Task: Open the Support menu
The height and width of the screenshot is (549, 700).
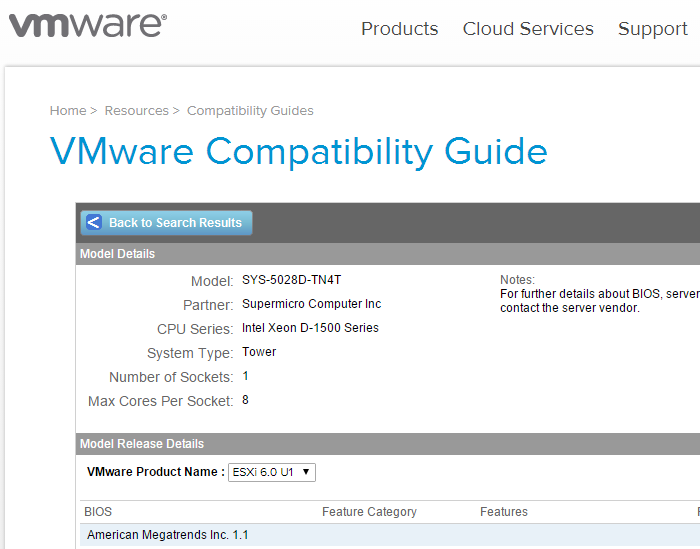Action: [x=652, y=29]
